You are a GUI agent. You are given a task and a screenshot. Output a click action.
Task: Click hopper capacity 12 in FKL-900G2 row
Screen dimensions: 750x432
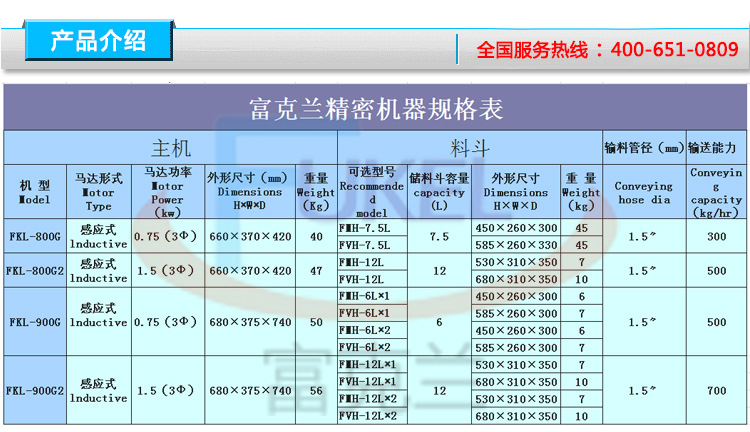tap(439, 390)
